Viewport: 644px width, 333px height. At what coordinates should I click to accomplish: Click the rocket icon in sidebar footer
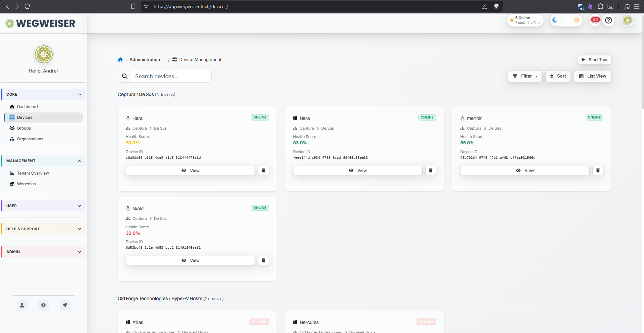click(65, 305)
